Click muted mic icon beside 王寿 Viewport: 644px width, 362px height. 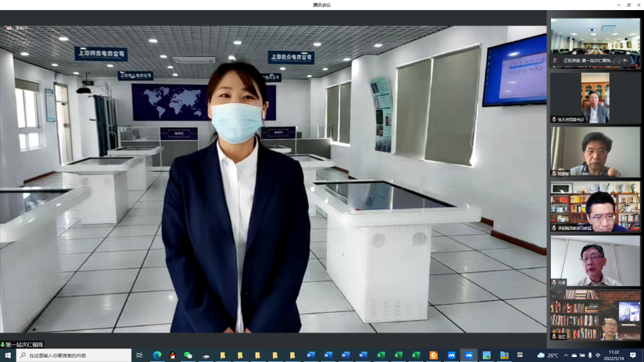pyautogui.click(x=554, y=283)
